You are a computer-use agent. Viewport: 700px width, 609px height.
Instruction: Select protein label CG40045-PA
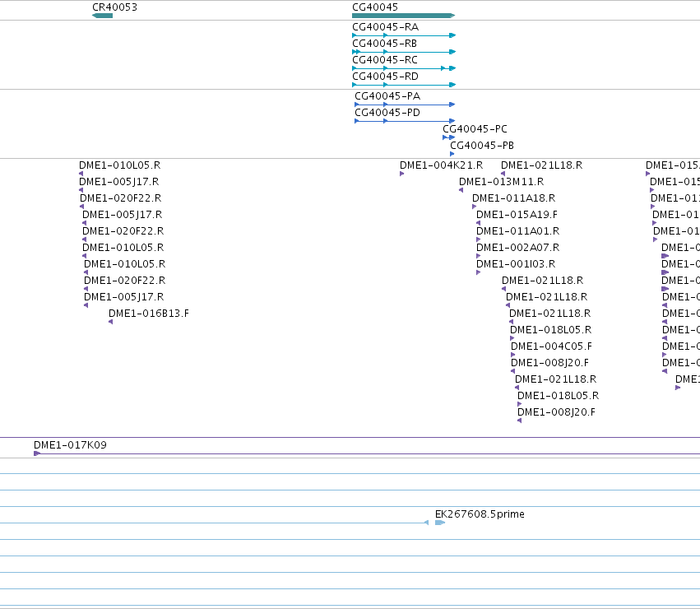coord(387,96)
